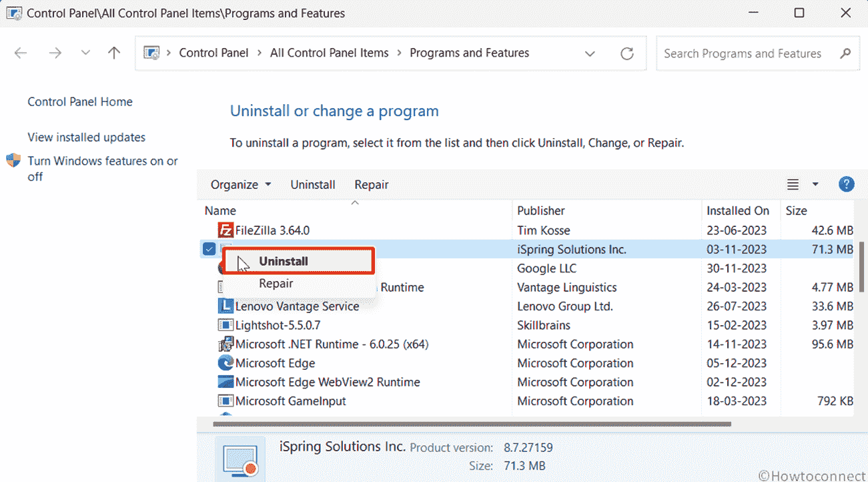This screenshot has height=482, width=868.
Task: Click the Microsoft GameInput icon
Action: [226, 401]
